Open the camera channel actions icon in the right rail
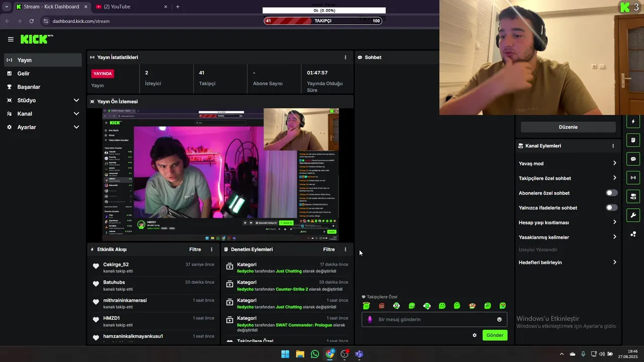The height and width of the screenshot is (362, 644). [633, 196]
